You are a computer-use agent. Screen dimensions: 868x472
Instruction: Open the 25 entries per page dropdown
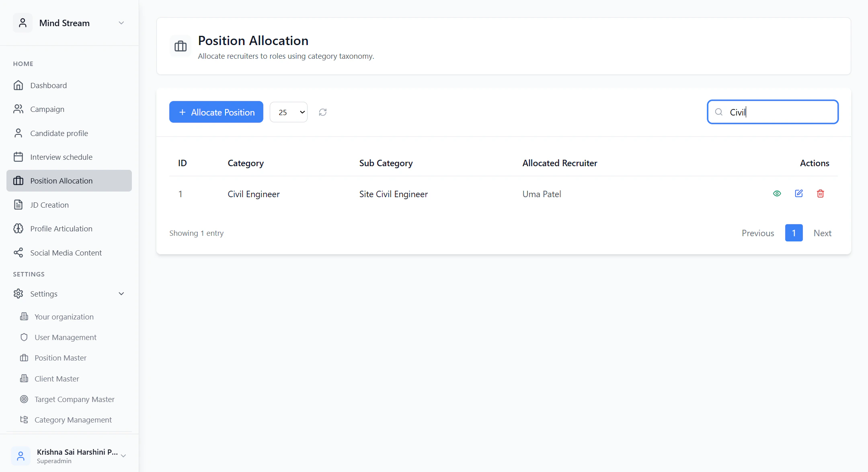(x=289, y=112)
